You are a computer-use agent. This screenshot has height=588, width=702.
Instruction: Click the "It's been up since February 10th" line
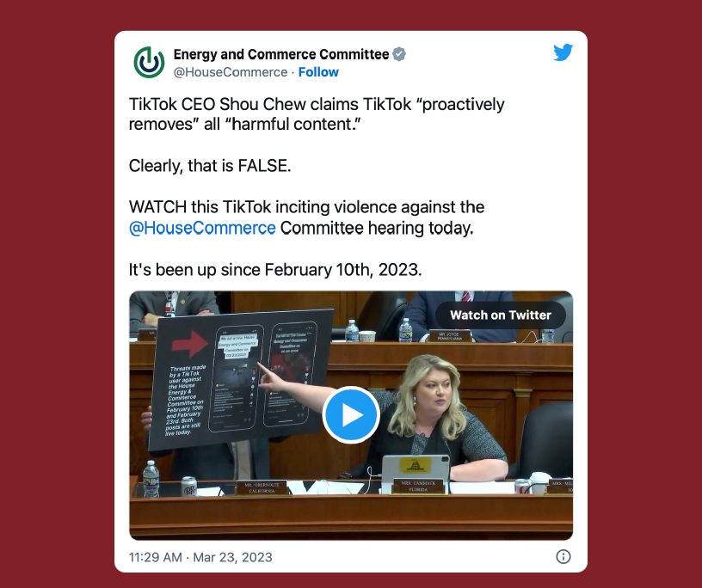275,270
